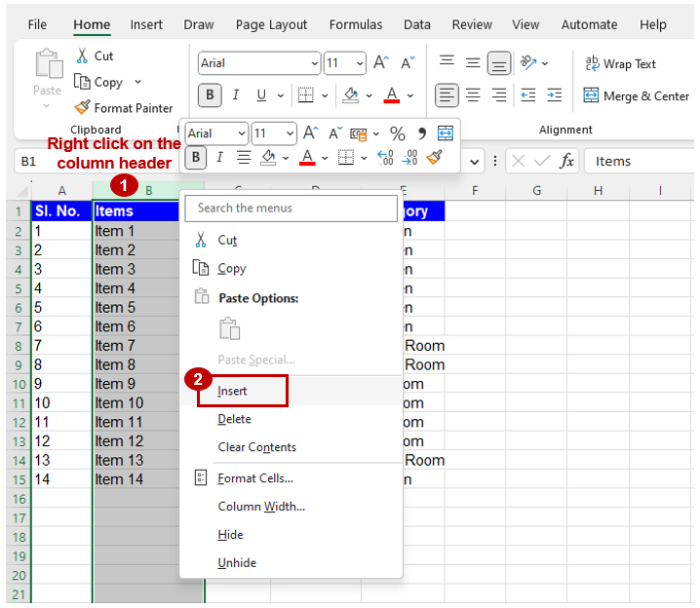Click mini toolbar Format Painter brush
700x608 pixels.
point(435,158)
